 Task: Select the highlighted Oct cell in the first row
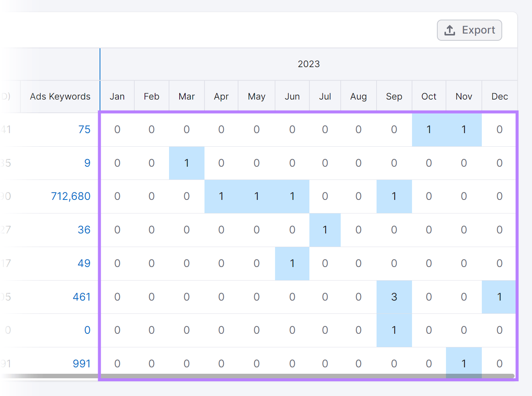pos(429,129)
